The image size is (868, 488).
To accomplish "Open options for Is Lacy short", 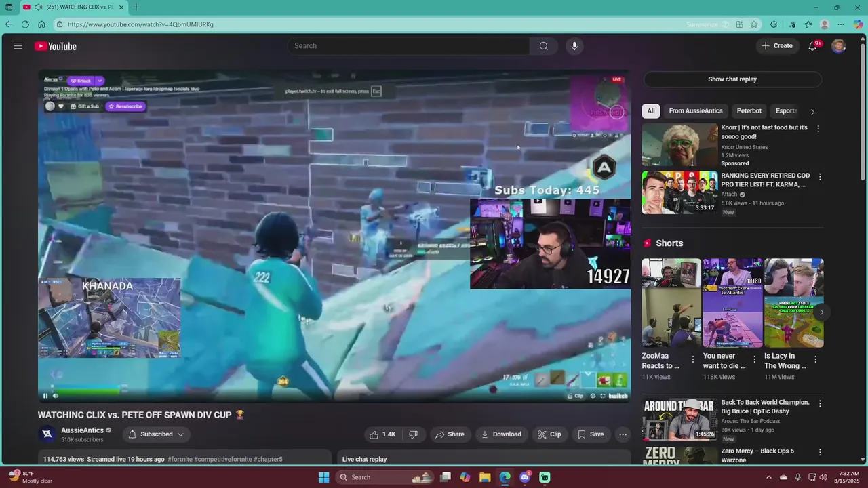I will (x=815, y=359).
